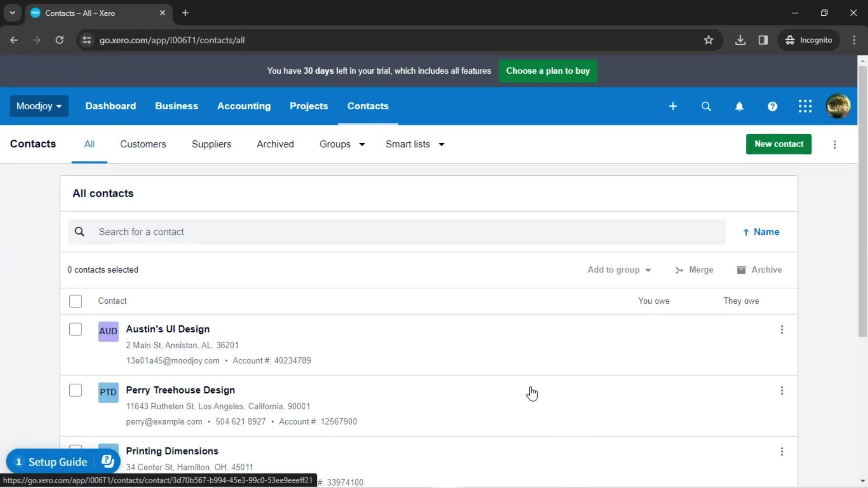868x488 pixels.
Task: Focus the Search for a contact field
Action: click(x=396, y=232)
